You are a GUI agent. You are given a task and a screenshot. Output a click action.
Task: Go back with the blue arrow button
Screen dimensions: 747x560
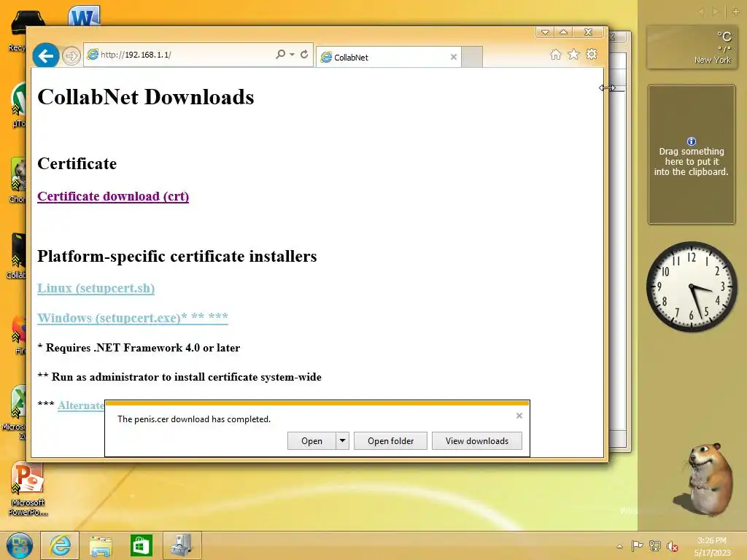coord(46,55)
